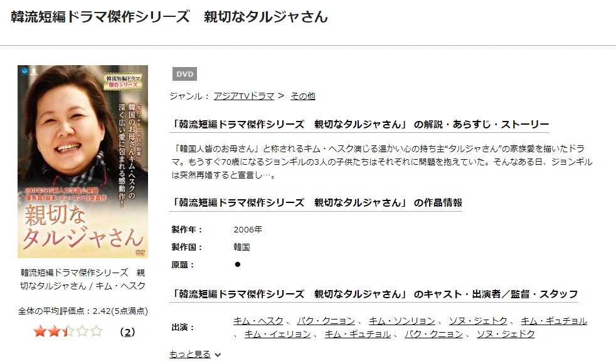Click the キャスト・出演者 section heading
This screenshot has width=616, height=364.
click(x=374, y=294)
